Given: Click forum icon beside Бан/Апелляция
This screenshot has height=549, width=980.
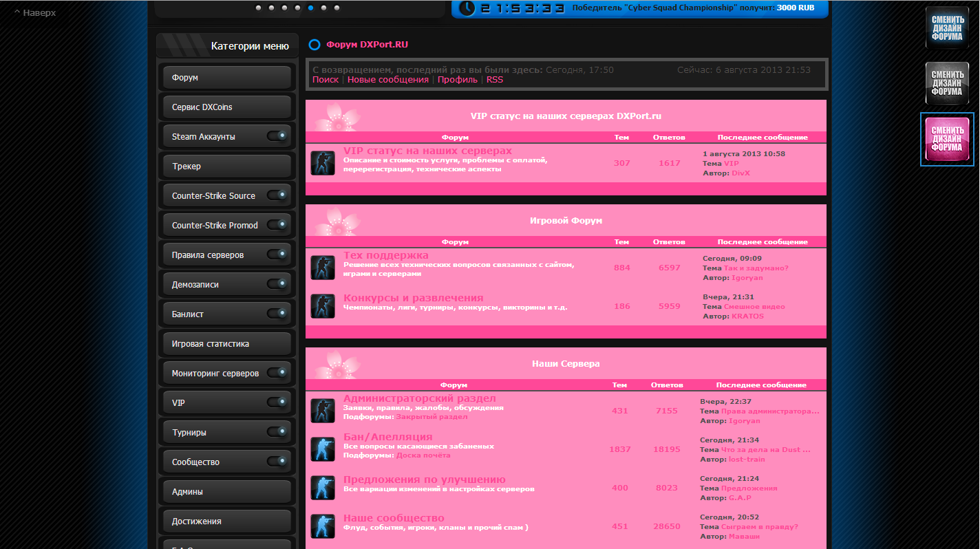Looking at the screenshot, I should (x=323, y=449).
